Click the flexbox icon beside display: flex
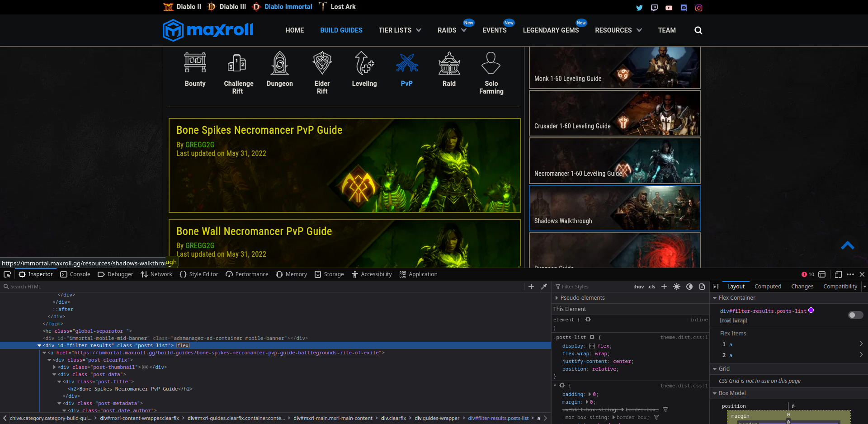The image size is (868, 424). click(592, 346)
